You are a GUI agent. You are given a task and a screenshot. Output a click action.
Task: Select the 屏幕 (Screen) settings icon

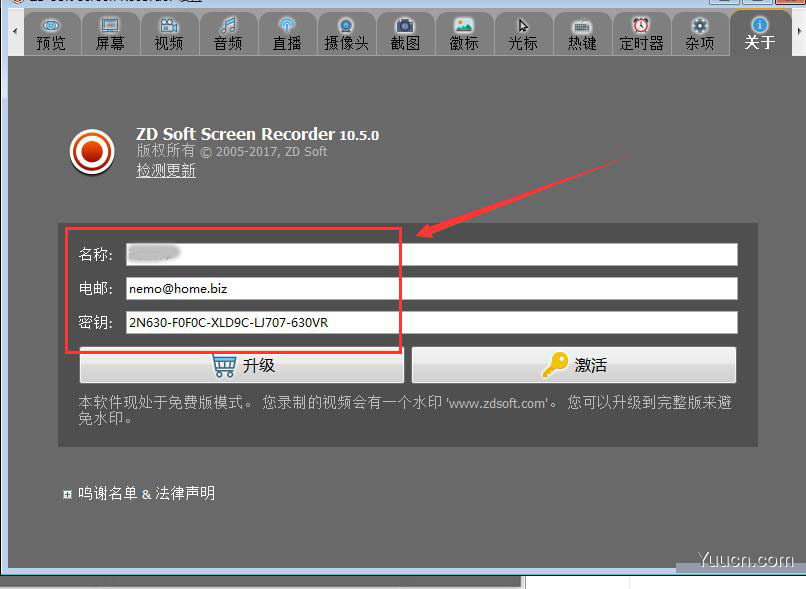pos(110,32)
